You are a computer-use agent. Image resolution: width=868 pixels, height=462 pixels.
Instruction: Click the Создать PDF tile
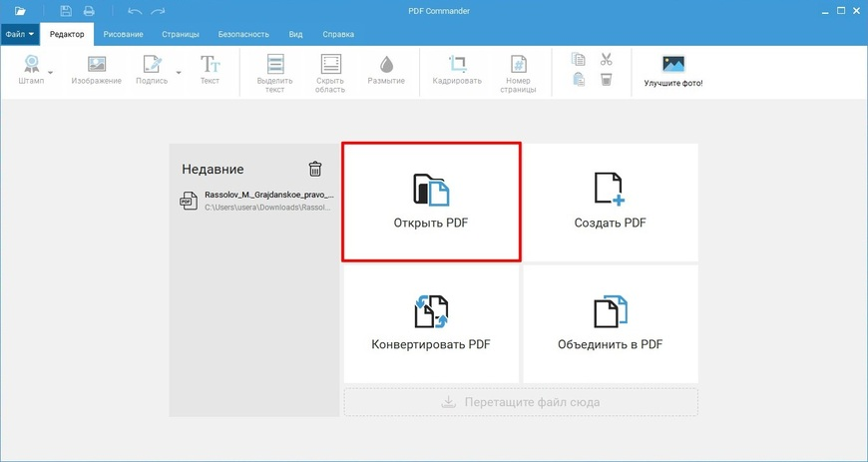click(610, 202)
